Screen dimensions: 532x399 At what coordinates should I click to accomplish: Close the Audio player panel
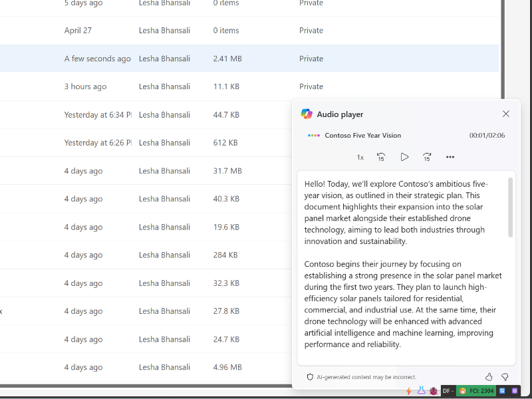(x=505, y=114)
